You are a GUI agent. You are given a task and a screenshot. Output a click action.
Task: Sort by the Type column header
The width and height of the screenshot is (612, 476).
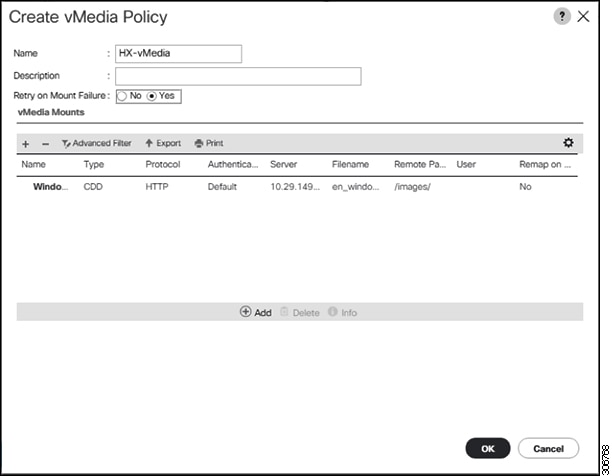[94, 164]
